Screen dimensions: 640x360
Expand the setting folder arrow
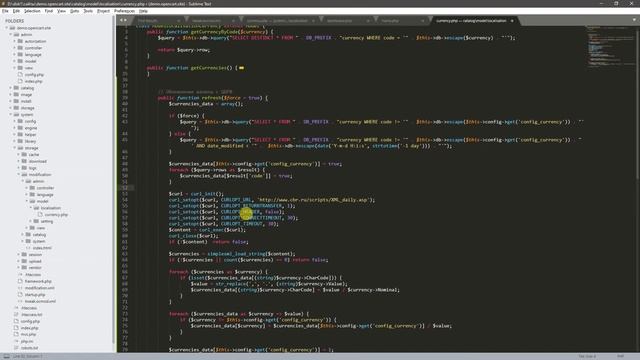(31, 221)
